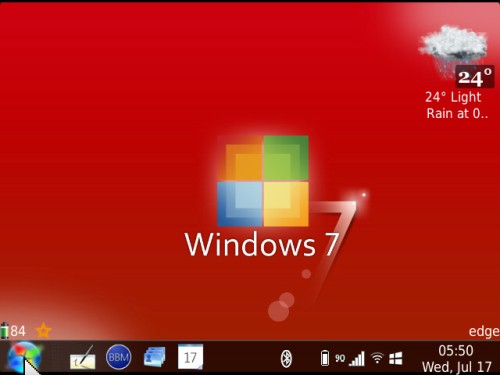Open the calendar icon showing 17
This screenshot has height=375, width=500.
coord(190,357)
